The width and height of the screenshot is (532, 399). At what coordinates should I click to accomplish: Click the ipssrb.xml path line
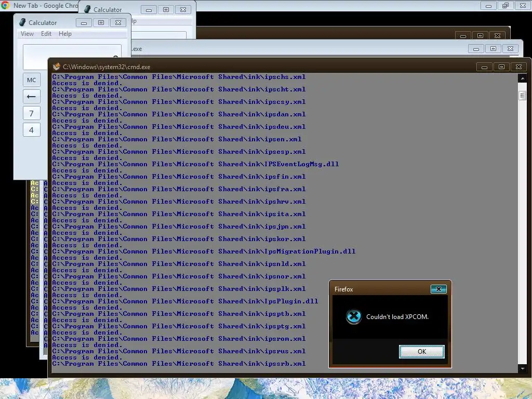179,363
